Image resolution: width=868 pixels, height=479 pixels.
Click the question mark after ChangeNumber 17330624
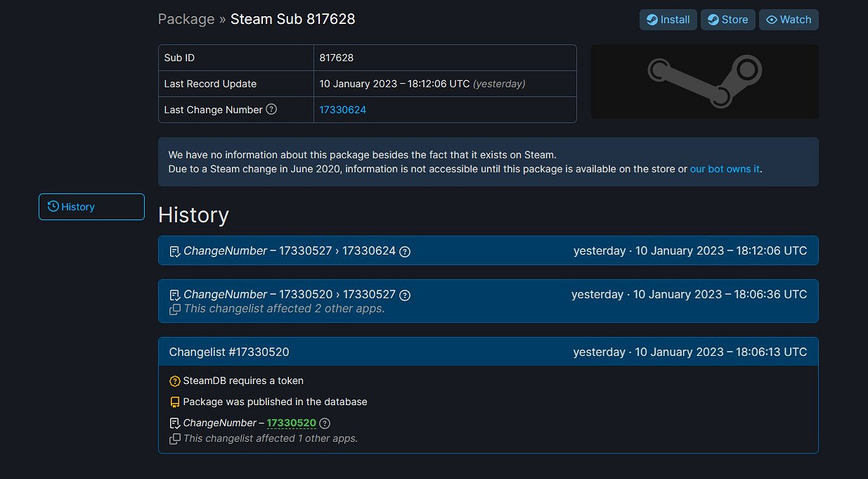point(404,251)
